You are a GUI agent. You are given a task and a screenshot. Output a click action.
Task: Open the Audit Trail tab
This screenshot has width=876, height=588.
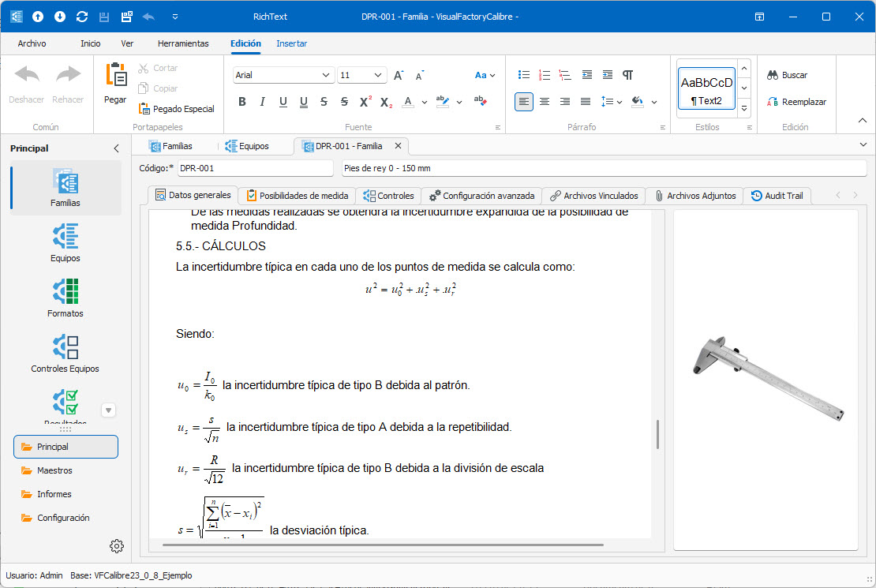[x=777, y=196]
